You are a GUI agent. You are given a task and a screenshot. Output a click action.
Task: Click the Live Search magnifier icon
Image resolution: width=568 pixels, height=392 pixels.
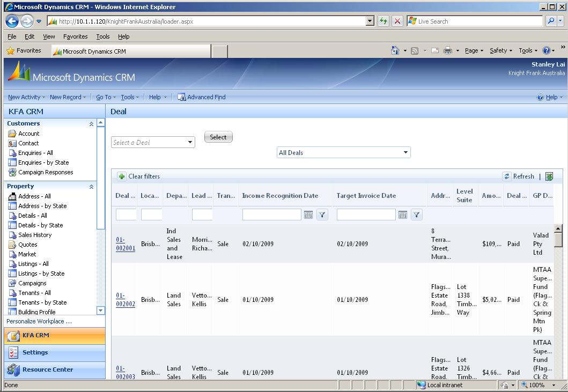pyautogui.click(x=551, y=21)
